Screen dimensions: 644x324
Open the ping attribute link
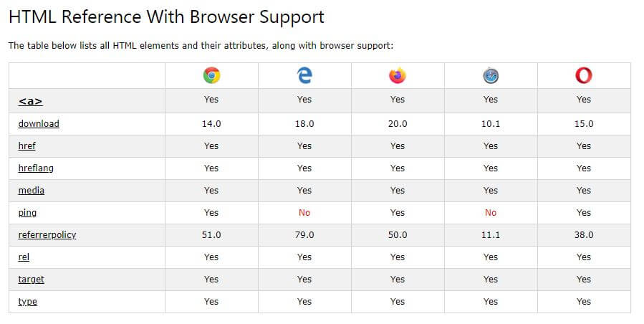27,213
